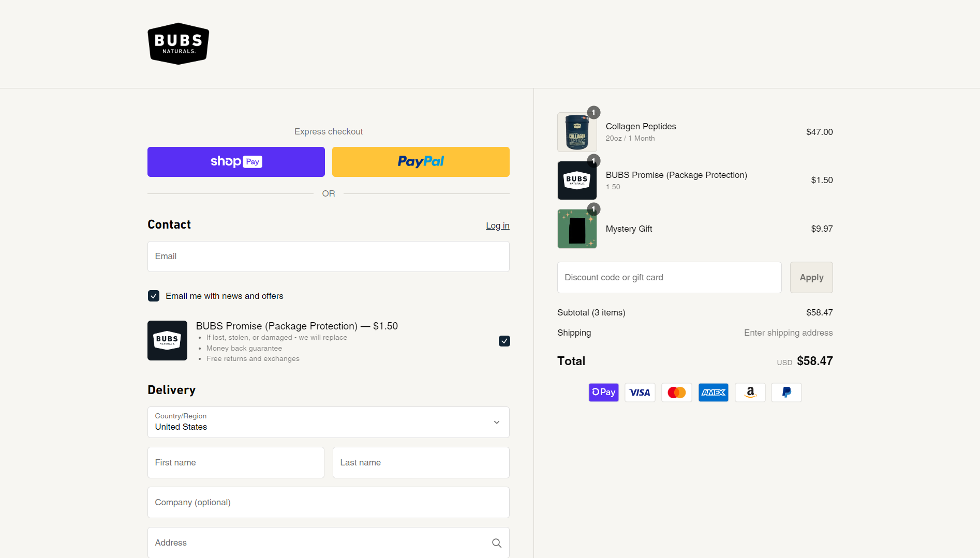Image resolution: width=980 pixels, height=558 pixels.
Task: Click "Subtotal (3 items)" label
Action: [x=591, y=312]
